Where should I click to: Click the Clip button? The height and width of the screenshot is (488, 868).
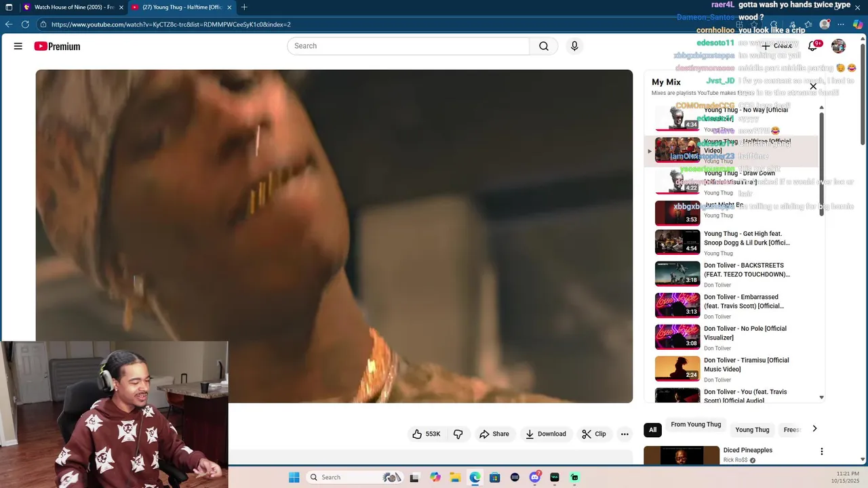[x=594, y=434]
